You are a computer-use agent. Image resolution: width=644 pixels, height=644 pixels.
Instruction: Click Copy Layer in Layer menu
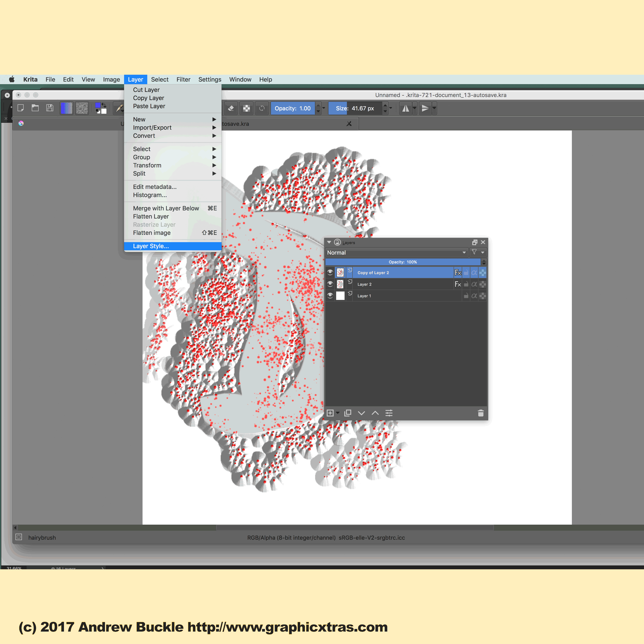(173, 98)
